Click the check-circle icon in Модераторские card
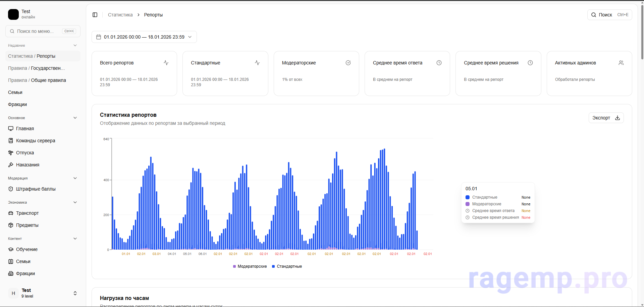Viewport: 644px width, 307px height. coord(348,63)
